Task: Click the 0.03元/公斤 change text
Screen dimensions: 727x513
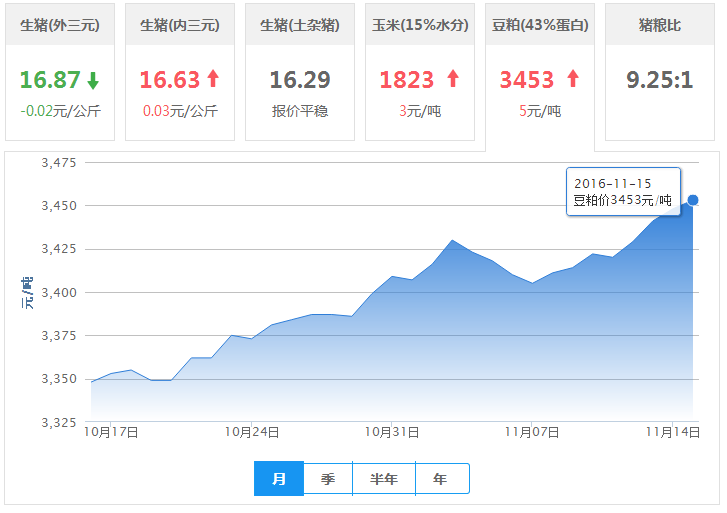Action: 180,111
